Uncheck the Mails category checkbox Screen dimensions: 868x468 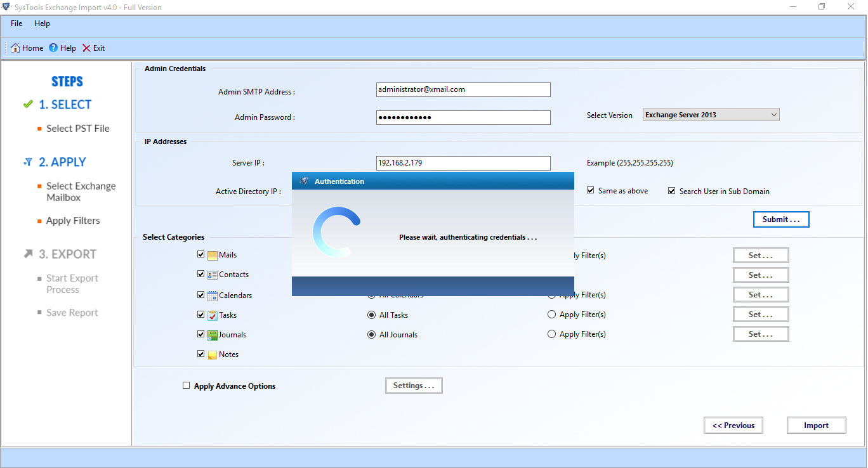[201, 254]
